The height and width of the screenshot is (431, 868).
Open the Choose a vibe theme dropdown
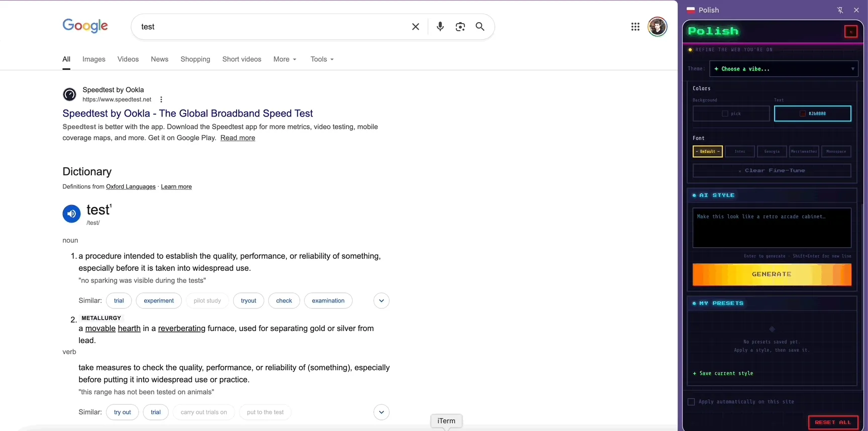784,69
